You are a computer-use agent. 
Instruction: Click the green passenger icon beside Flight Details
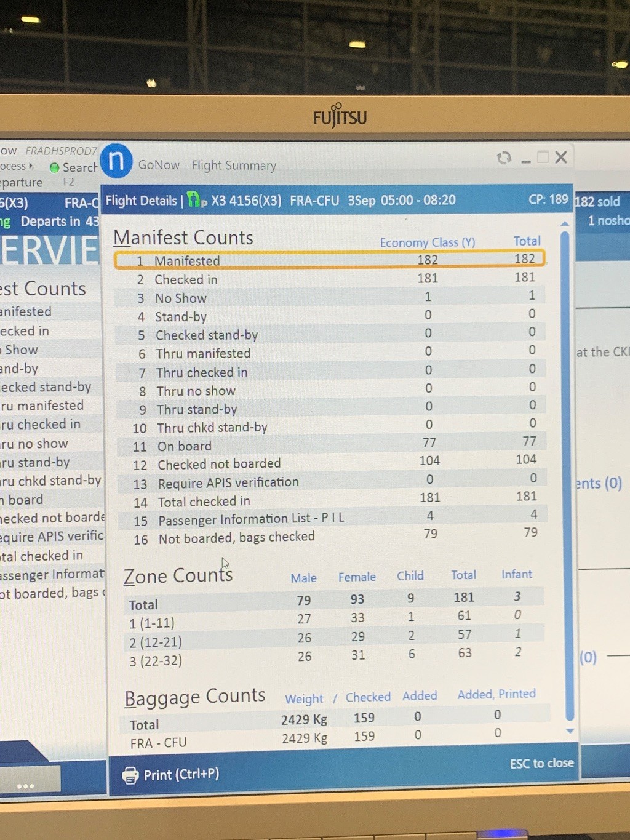click(196, 200)
